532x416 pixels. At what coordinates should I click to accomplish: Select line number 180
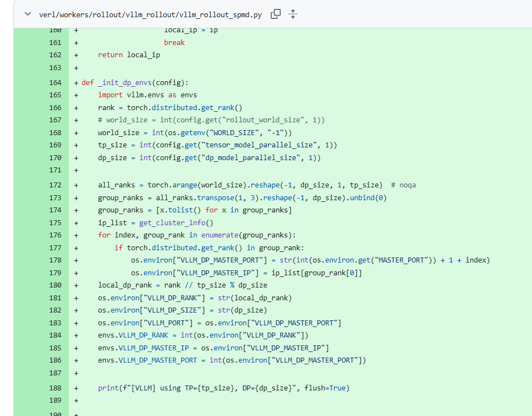coord(55,285)
